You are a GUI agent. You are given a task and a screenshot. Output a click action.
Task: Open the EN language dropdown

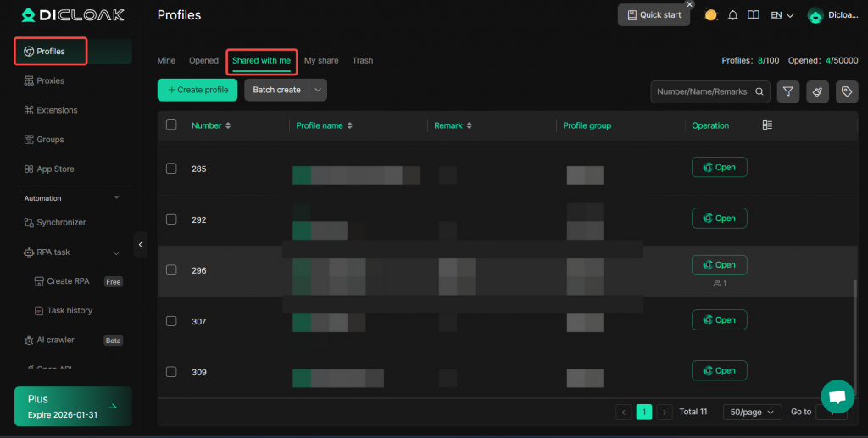[782, 15]
